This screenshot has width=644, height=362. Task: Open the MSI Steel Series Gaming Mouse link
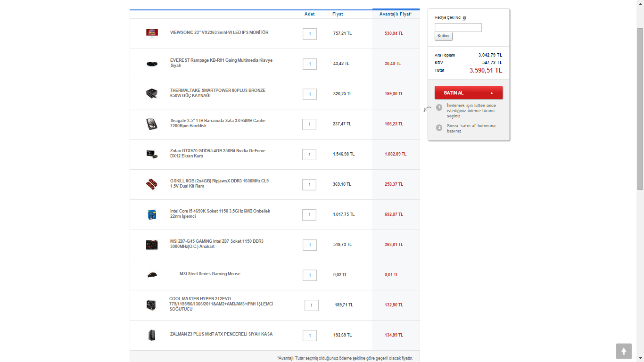[210, 274]
